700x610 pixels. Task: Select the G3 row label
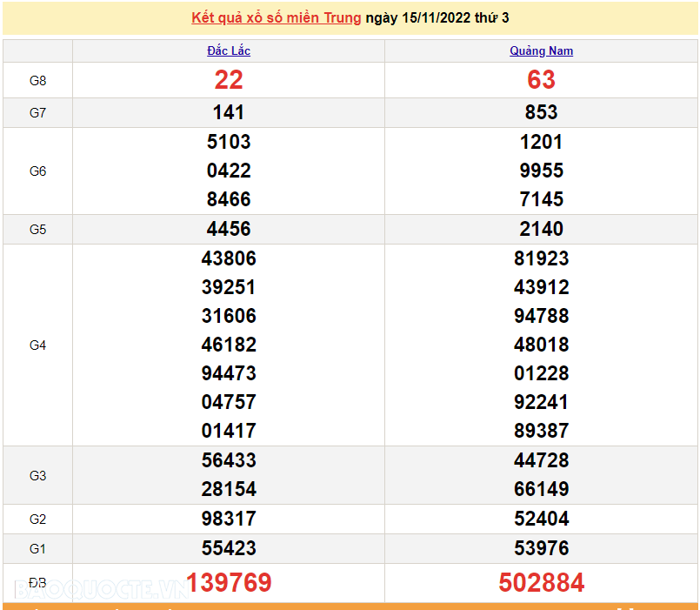click(x=37, y=475)
